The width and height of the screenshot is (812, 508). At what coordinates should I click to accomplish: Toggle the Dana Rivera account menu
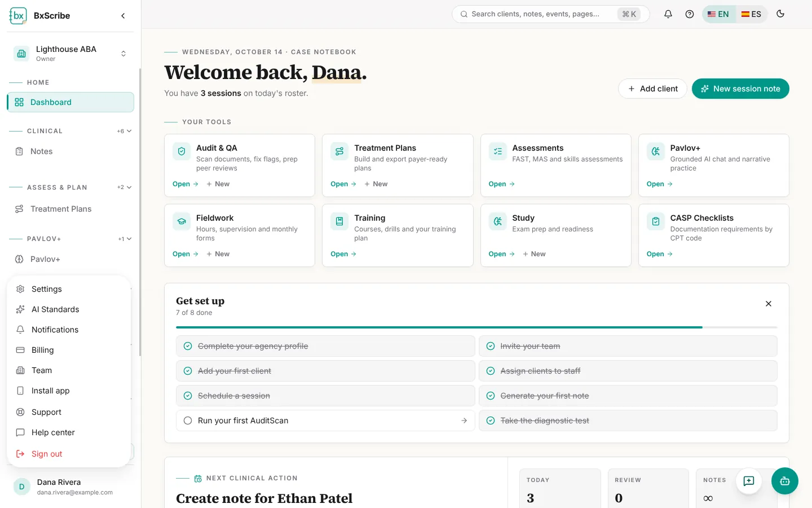tap(70, 487)
